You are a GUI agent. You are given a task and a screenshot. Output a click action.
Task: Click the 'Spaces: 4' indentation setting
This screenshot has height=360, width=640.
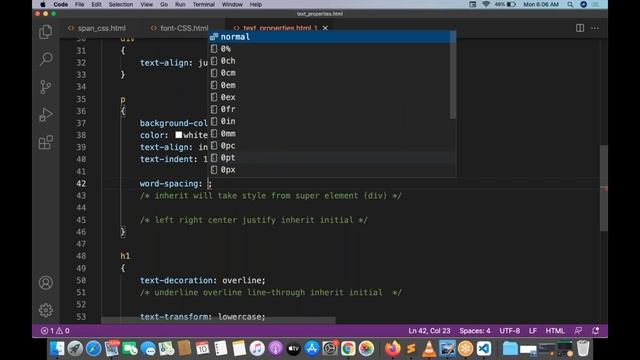pyautogui.click(x=475, y=331)
